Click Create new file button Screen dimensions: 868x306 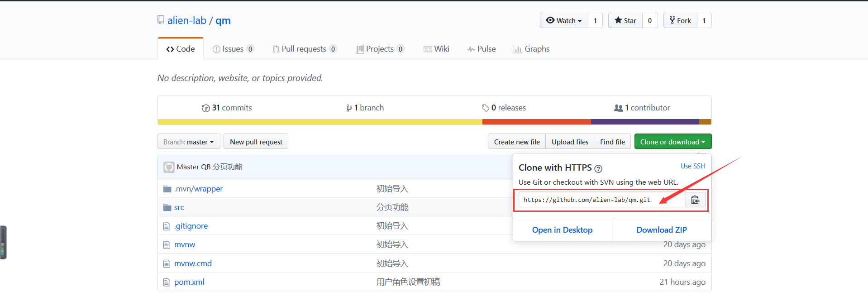(x=517, y=142)
